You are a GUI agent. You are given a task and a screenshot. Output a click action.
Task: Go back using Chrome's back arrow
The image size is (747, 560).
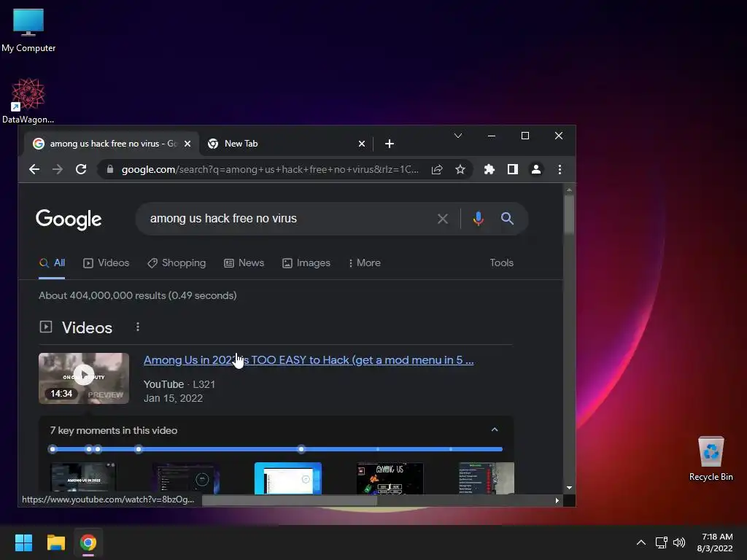(34, 169)
